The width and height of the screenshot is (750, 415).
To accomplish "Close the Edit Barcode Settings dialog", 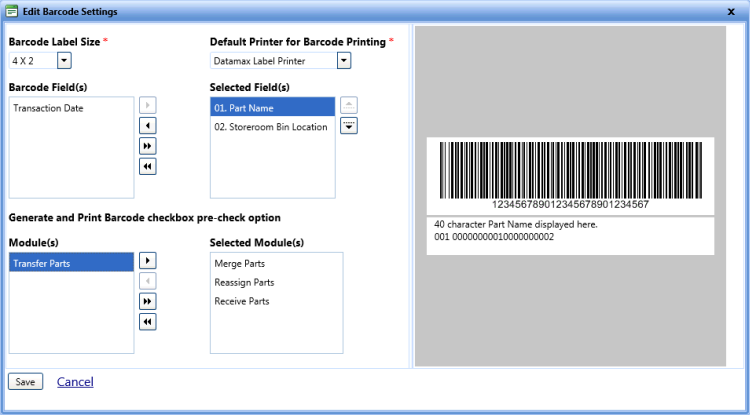I will click(731, 12).
